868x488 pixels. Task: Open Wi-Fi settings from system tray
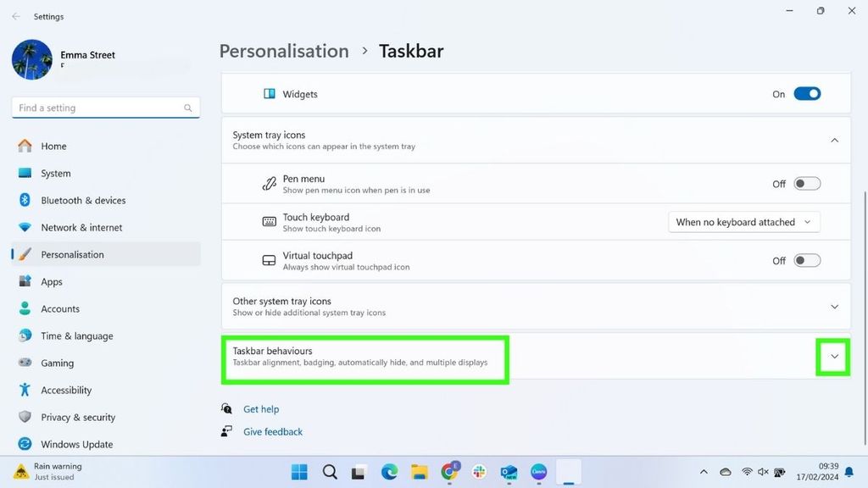pyautogui.click(x=747, y=472)
